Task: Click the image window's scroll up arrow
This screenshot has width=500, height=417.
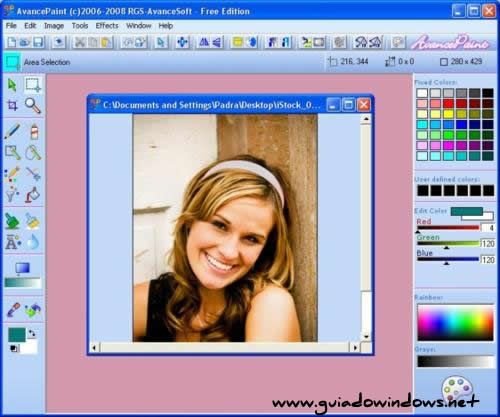Action: [366, 119]
